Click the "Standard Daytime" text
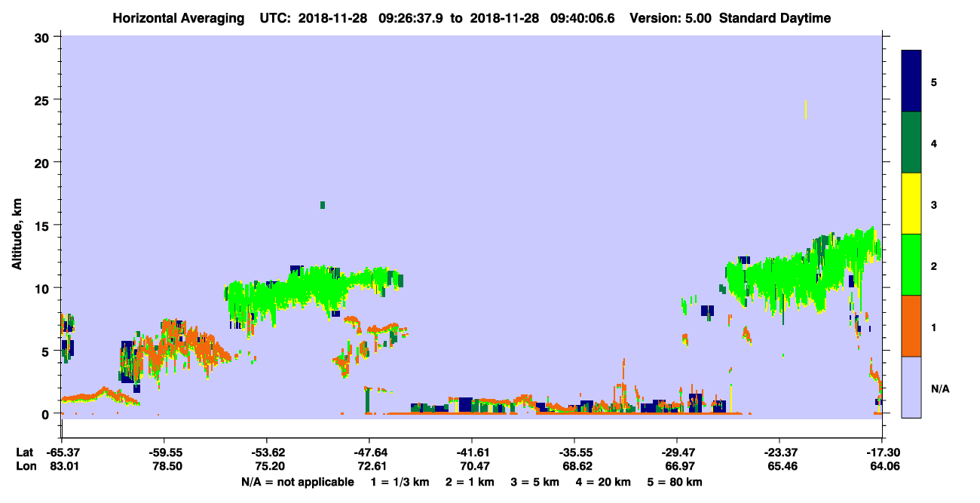980x503 pixels. (775, 18)
